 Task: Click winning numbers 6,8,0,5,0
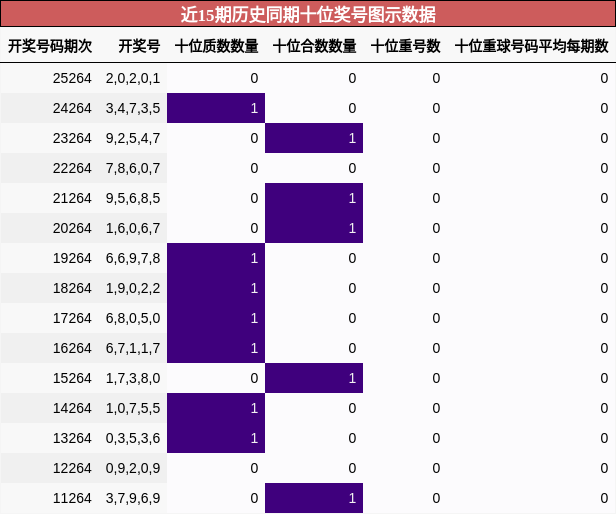(x=133, y=318)
